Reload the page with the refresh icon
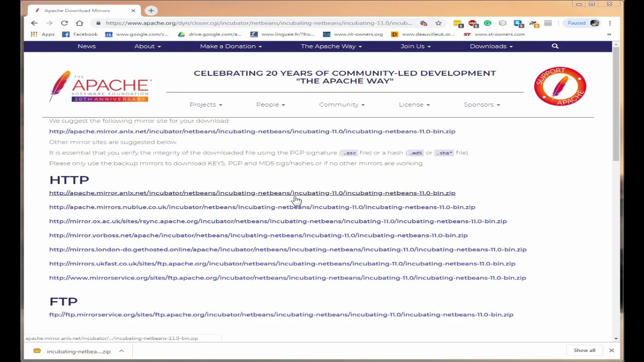644x362 pixels. click(x=64, y=23)
